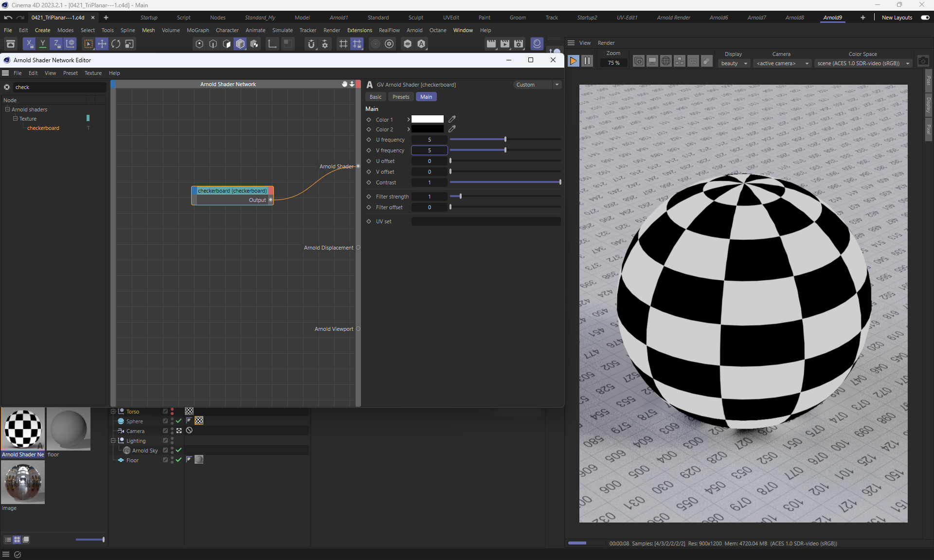Open the Display beauty dropdown

[x=735, y=63]
